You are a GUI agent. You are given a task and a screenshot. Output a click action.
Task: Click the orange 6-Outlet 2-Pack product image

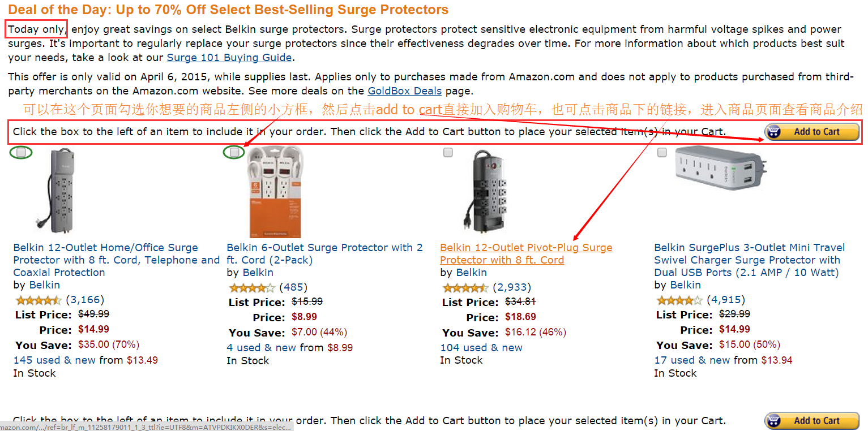(x=275, y=192)
